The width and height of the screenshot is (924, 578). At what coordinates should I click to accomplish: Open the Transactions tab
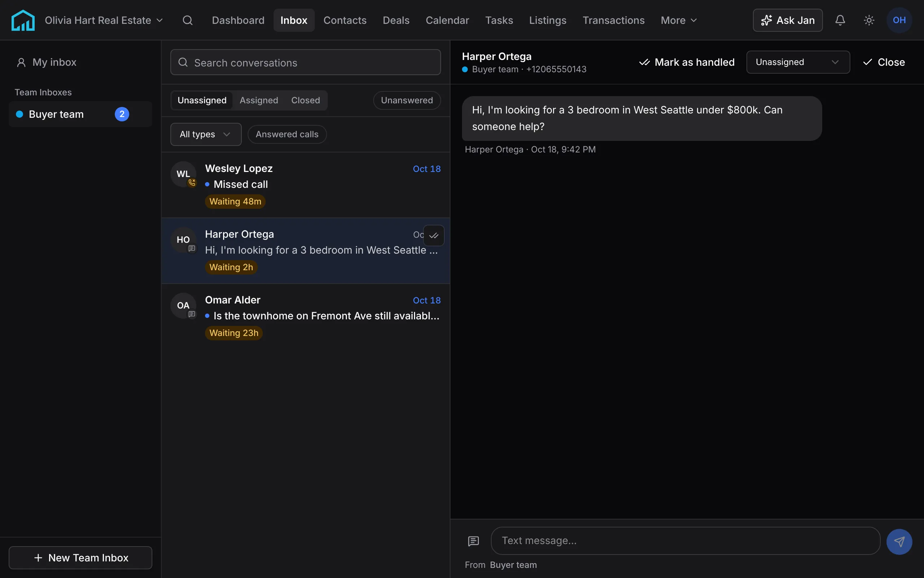click(614, 20)
